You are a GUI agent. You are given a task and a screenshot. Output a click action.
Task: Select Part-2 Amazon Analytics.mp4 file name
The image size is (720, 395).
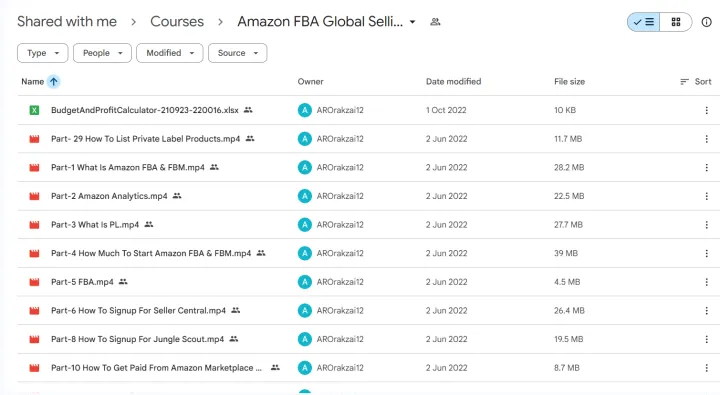(109, 196)
